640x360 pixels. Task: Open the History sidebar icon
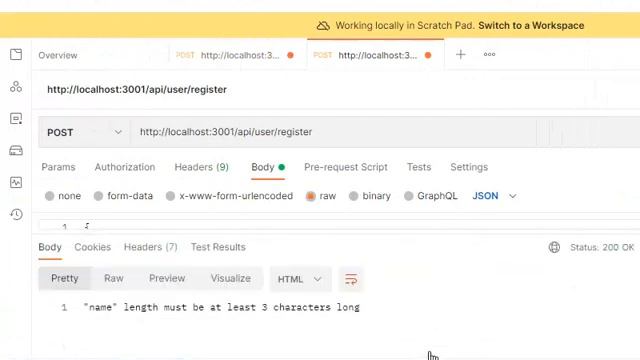pyautogui.click(x=16, y=214)
